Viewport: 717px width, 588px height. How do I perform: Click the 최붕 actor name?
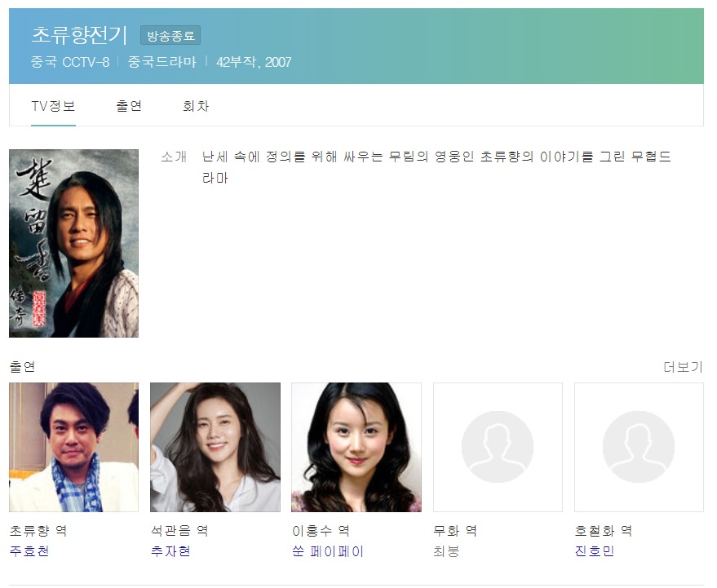[x=446, y=551]
